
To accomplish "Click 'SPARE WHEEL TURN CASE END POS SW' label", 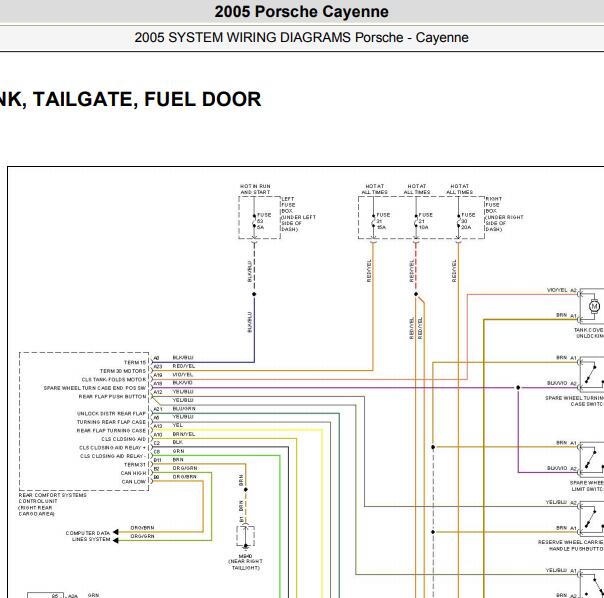I will point(95,388).
